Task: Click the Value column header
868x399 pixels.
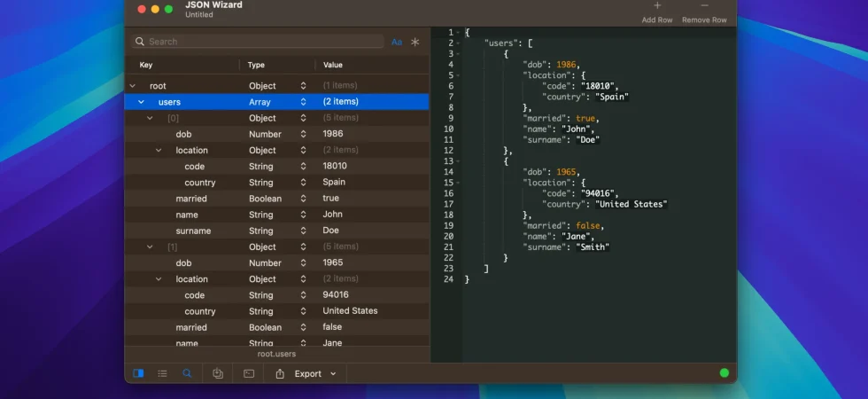Action: coord(333,65)
